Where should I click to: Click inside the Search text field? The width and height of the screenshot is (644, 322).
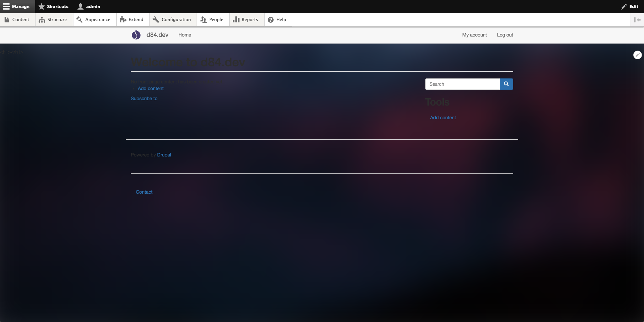point(462,84)
